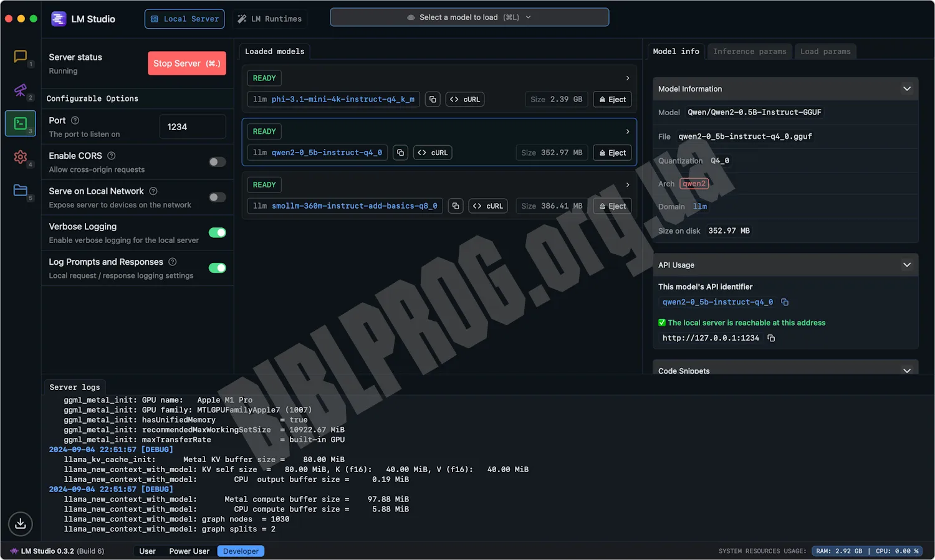The image size is (935, 560).
Task: Open the Chat sidebar icon
Action: [x=20, y=57]
